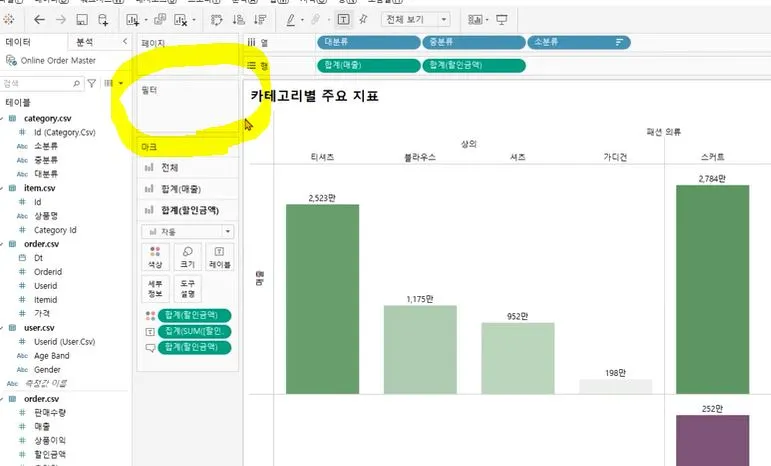Sort descending toolbar icon
Viewport: 771px width, 466px height.
[x=260, y=20]
